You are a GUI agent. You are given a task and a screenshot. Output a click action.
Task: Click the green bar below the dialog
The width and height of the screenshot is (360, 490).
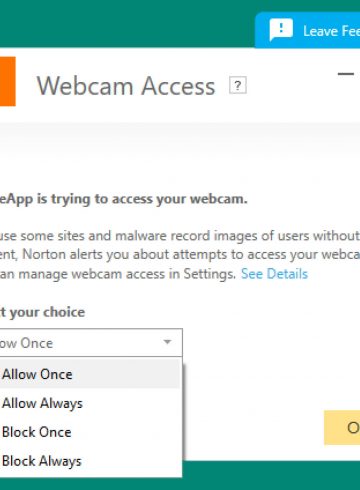(271, 475)
